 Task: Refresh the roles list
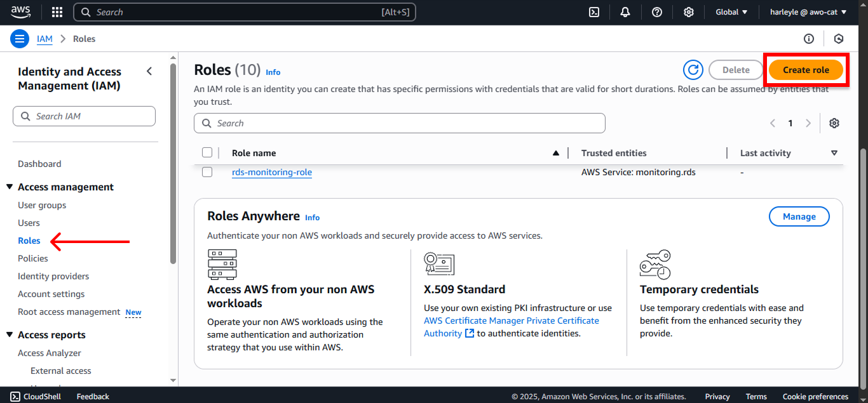(693, 70)
